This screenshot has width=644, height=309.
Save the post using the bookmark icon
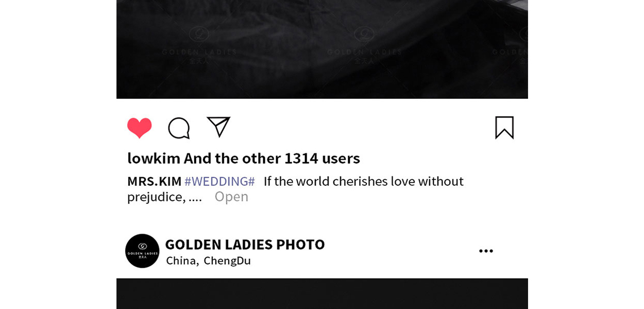tap(504, 127)
